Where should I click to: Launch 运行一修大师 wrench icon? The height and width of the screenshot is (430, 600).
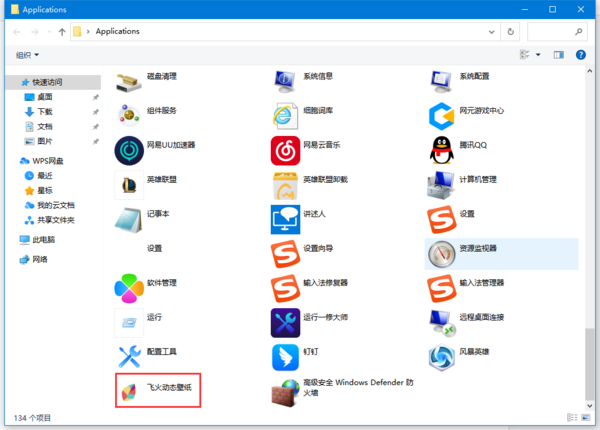click(x=285, y=323)
